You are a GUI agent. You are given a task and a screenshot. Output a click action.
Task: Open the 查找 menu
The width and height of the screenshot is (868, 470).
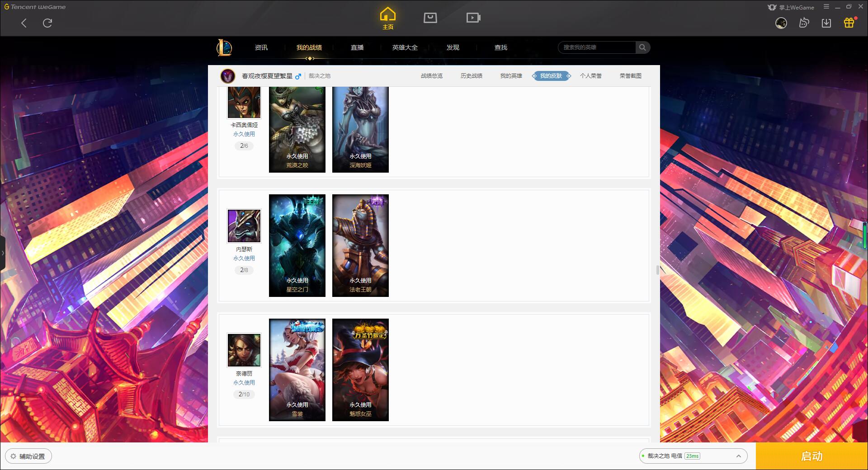pyautogui.click(x=501, y=47)
